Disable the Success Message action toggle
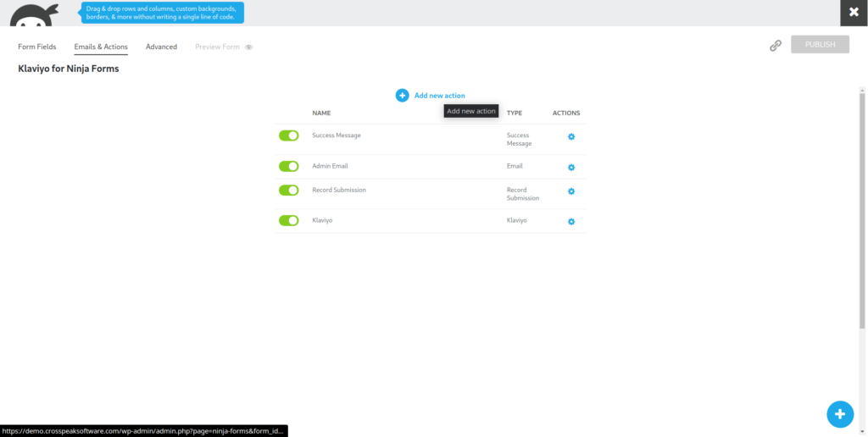Viewport: 868px width, 437px height. coord(289,136)
